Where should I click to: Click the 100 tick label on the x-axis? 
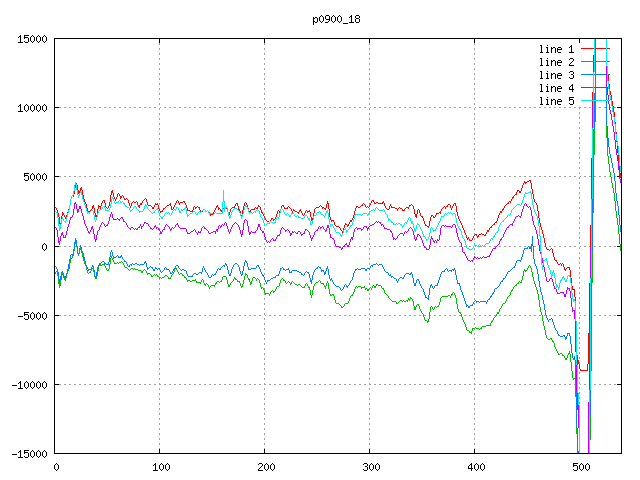coord(160,467)
